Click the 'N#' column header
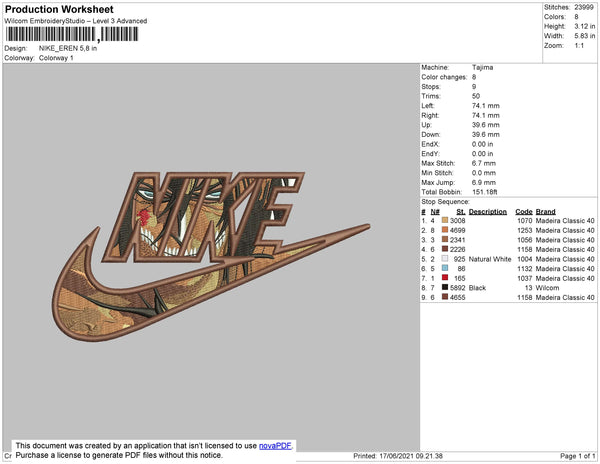The width and height of the screenshot is (600, 464). click(x=435, y=212)
